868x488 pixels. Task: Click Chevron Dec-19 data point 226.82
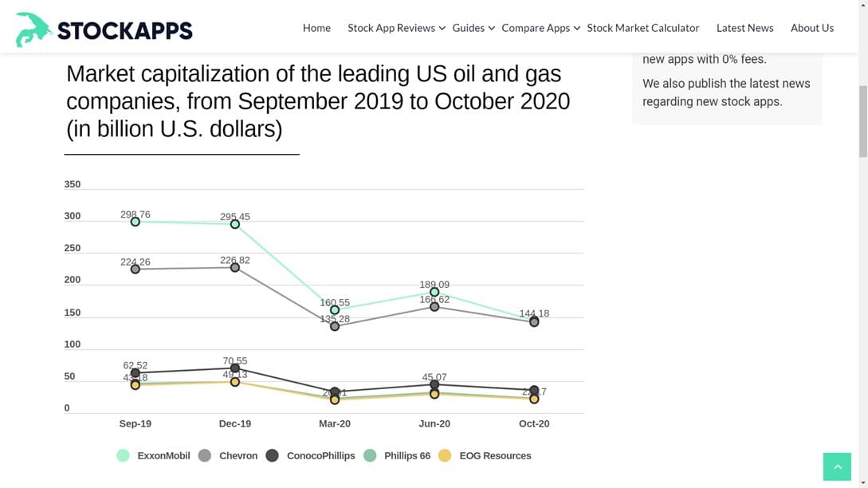pos(235,267)
